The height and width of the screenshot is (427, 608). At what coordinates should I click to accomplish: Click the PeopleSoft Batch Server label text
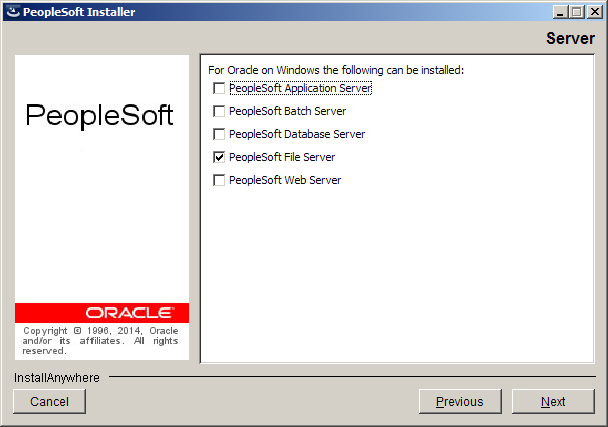click(287, 111)
